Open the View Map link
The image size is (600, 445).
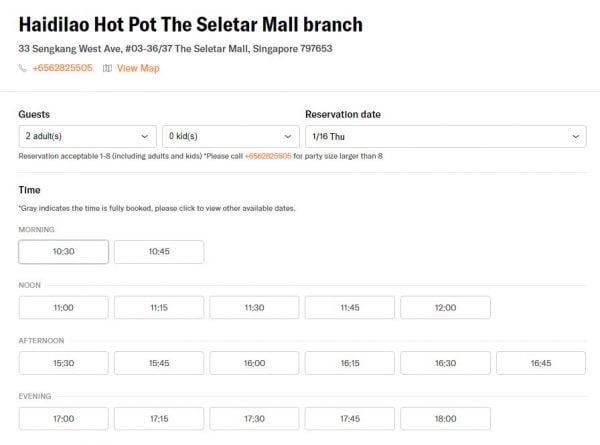(x=137, y=68)
